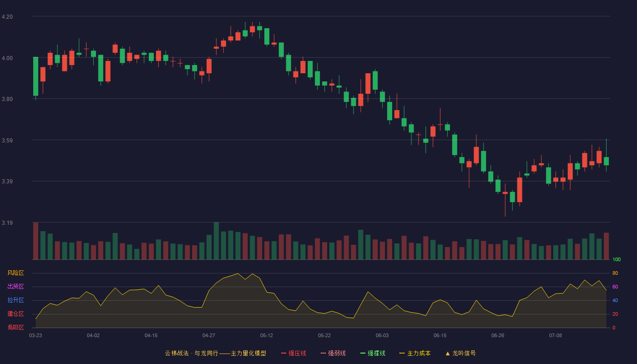Click the 龙吟信号 triangle legend icon

pyautogui.click(x=448, y=353)
